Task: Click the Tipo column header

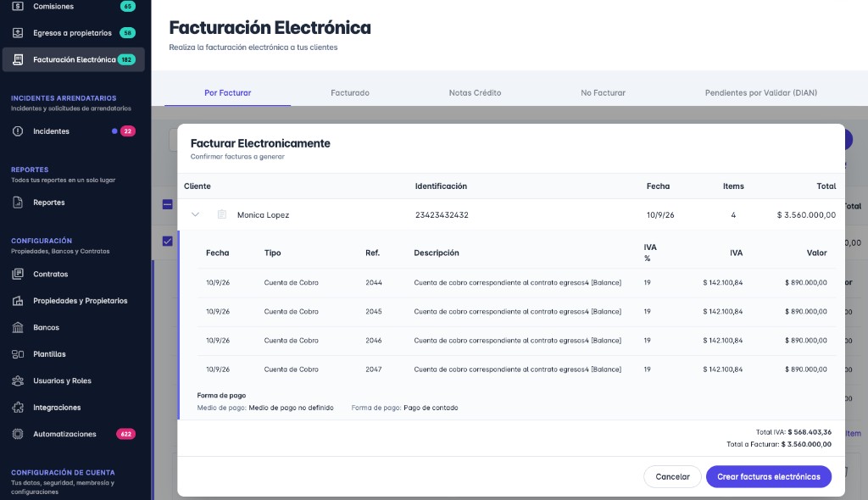Action: pos(272,253)
